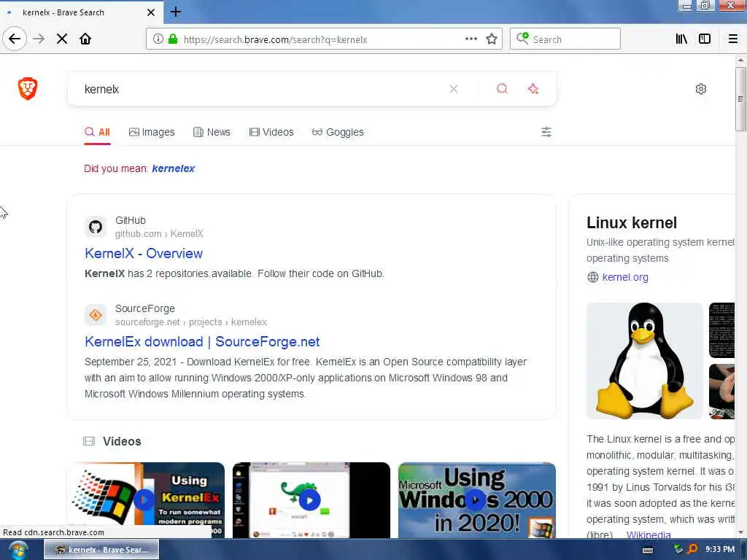Image resolution: width=747 pixels, height=560 pixels.
Task: Click the 9:33 PM clock
Action: tap(720, 550)
